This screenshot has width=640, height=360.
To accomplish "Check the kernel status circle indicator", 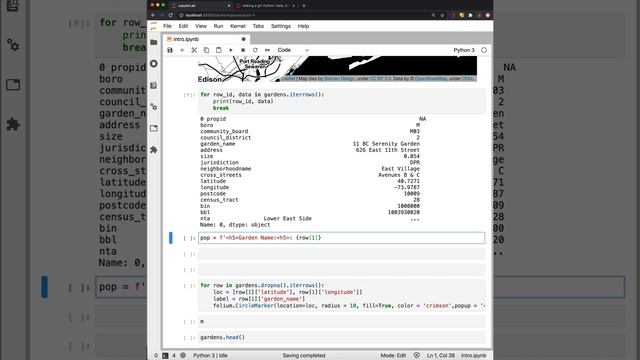I will [x=484, y=50].
